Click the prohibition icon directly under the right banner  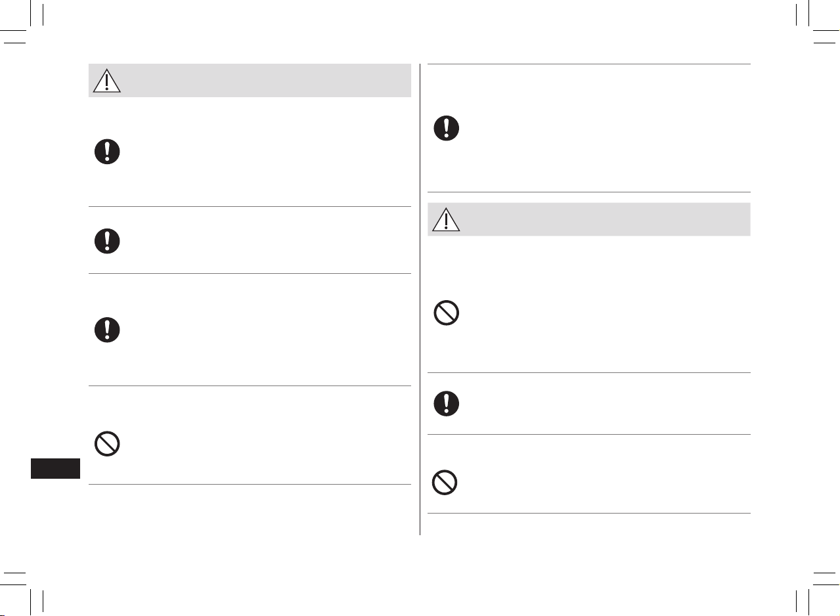coord(447,314)
